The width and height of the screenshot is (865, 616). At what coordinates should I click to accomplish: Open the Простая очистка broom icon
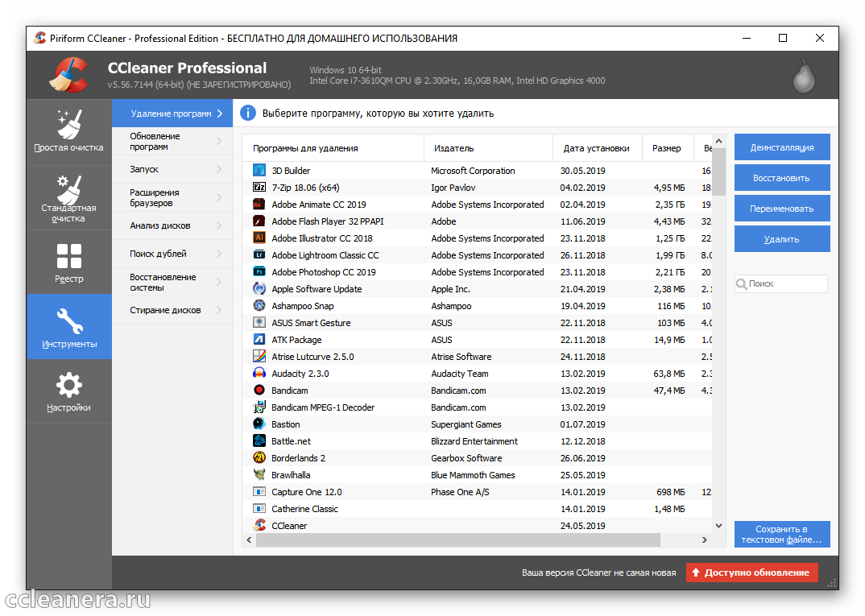click(68, 124)
